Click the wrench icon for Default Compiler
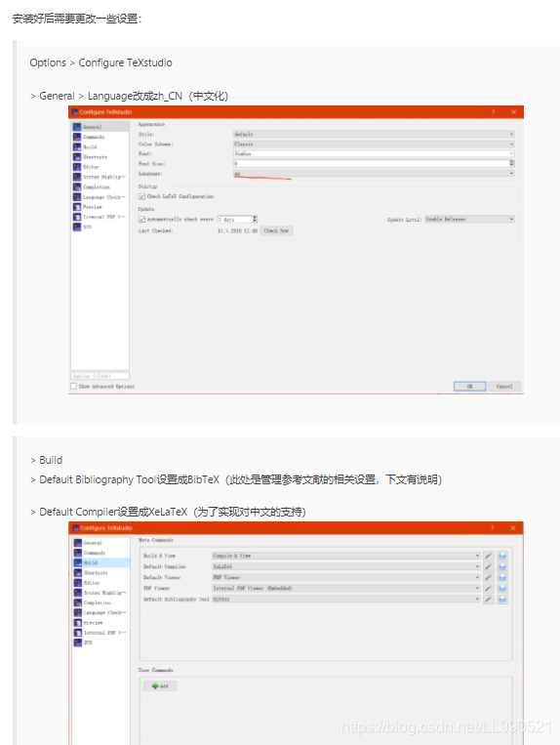Screen dimensions: 560x745 pyautogui.click(x=489, y=566)
